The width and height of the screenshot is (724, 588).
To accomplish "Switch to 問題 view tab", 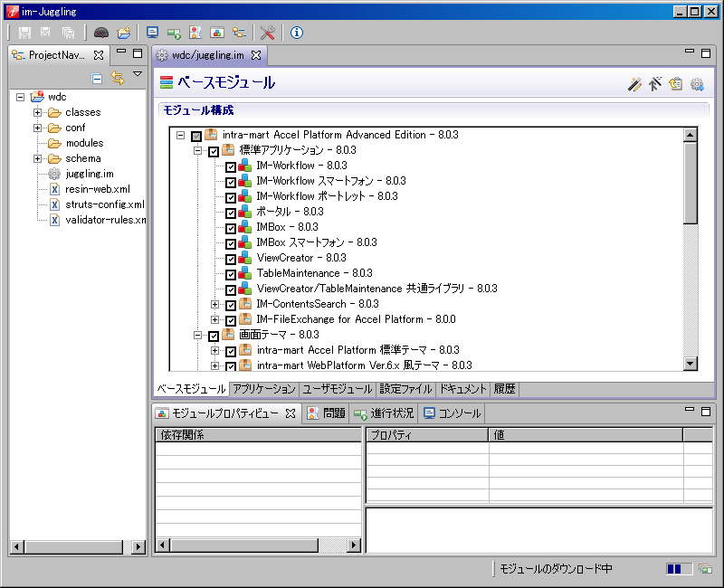I will [x=327, y=413].
